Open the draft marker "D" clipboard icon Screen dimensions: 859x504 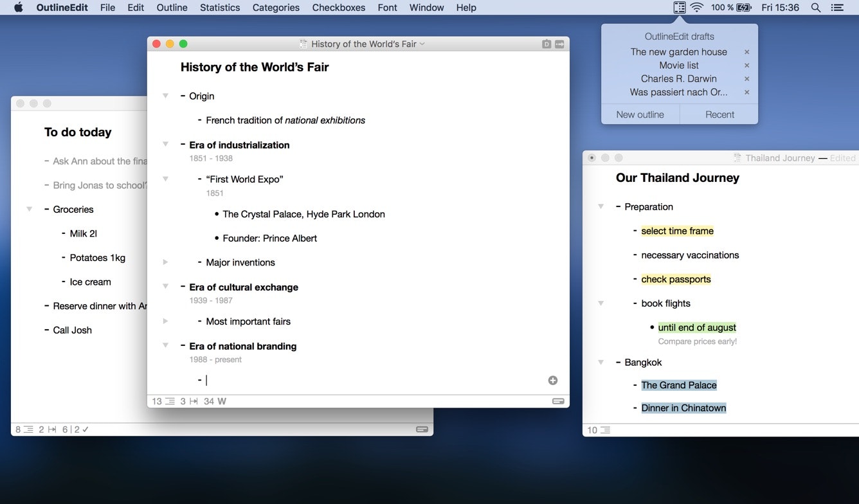(x=547, y=44)
